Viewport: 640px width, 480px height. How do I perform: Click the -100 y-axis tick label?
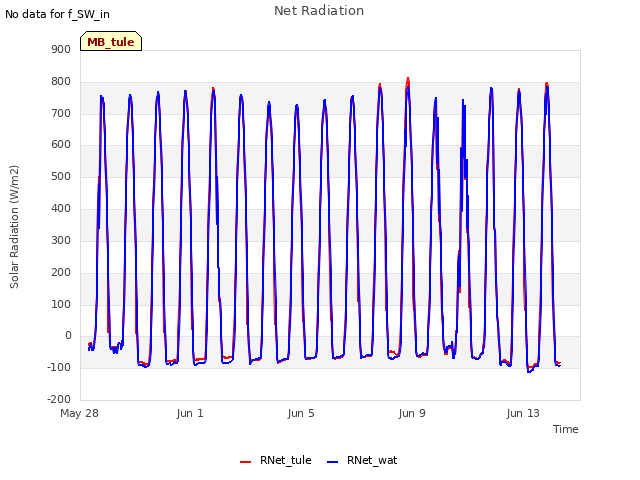[59, 367]
